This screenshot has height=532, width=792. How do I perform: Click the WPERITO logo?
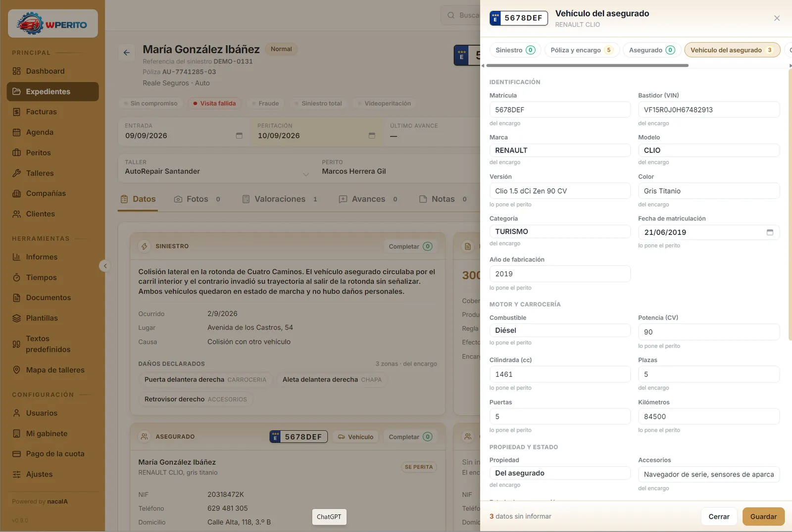(x=53, y=24)
